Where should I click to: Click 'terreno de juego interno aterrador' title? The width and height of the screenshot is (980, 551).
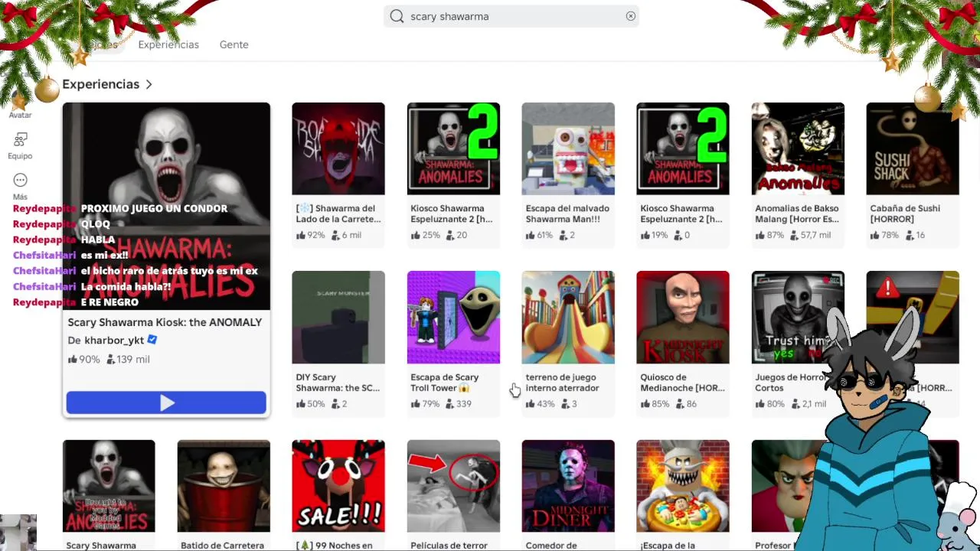click(x=563, y=383)
